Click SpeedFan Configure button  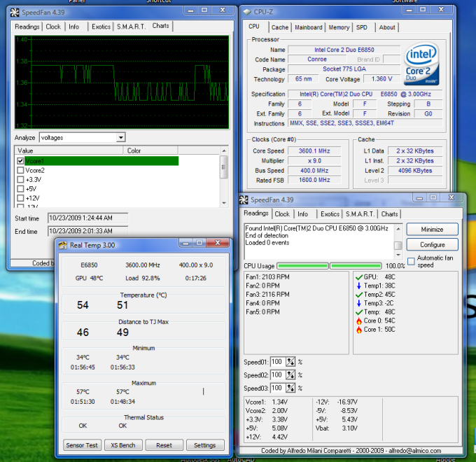[x=432, y=245]
